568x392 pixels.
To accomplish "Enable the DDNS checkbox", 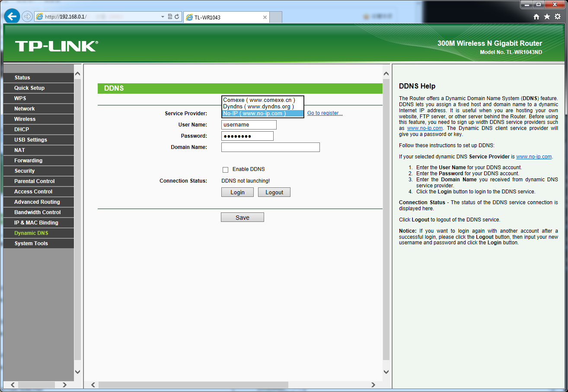I will click(225, 170).
